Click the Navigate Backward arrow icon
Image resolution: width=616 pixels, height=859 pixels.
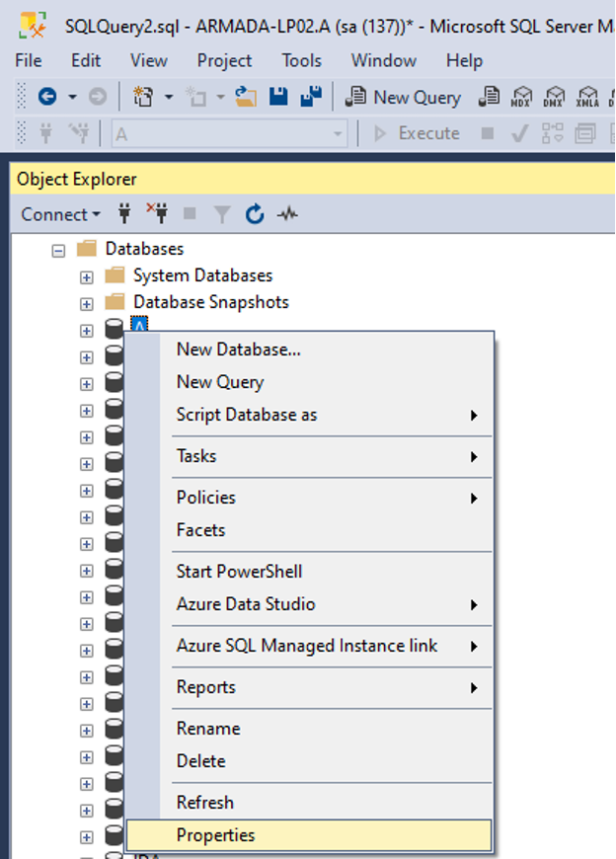point(47,97)
